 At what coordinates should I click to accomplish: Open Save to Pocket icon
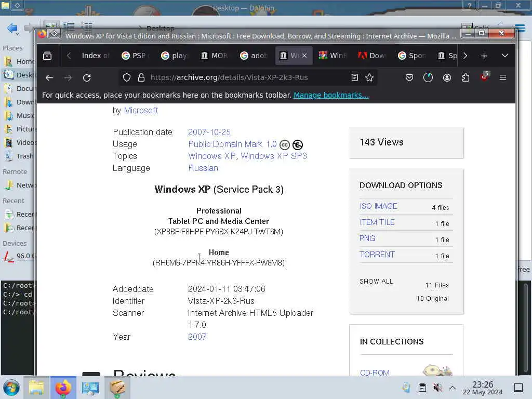pos(409,78)
